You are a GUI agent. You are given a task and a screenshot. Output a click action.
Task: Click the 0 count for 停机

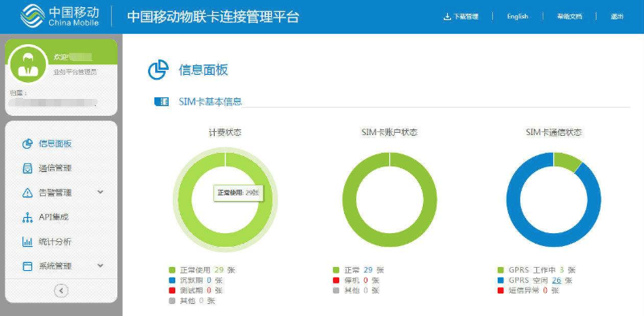(x=366, y=281)
